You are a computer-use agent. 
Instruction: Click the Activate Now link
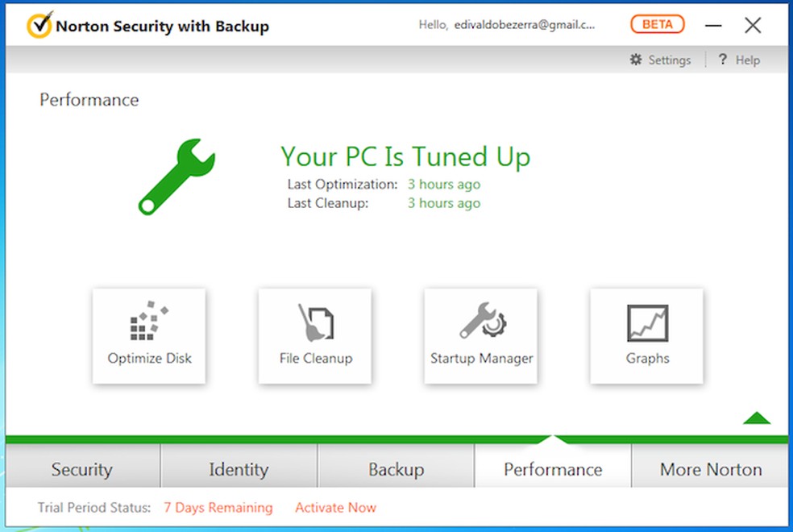pyautogui.click(x=335, y=508)
